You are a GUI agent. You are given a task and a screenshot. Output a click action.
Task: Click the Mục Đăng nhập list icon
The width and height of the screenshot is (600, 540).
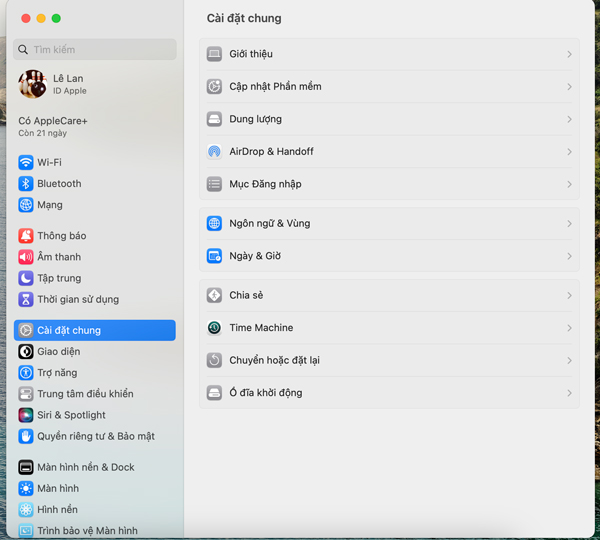click(214, 184)
